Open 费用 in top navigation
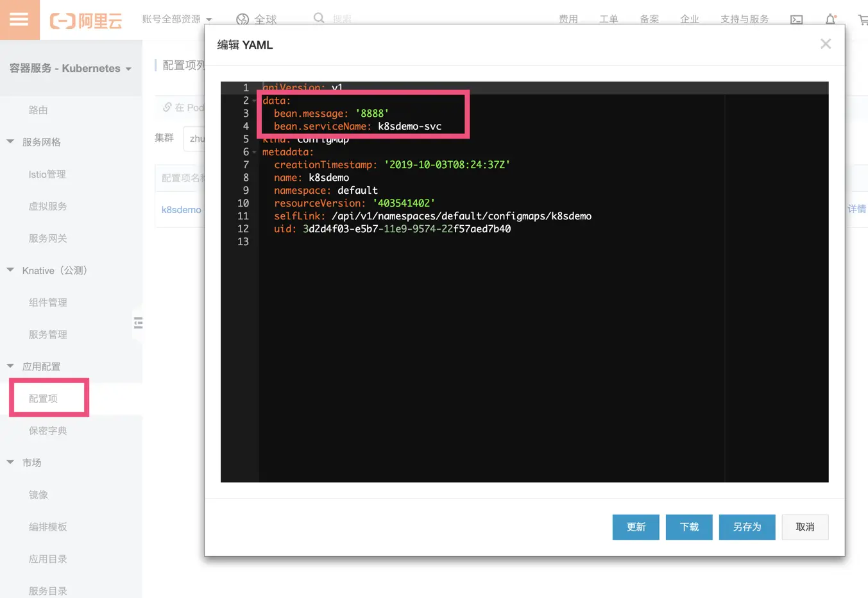 [568, 19]
